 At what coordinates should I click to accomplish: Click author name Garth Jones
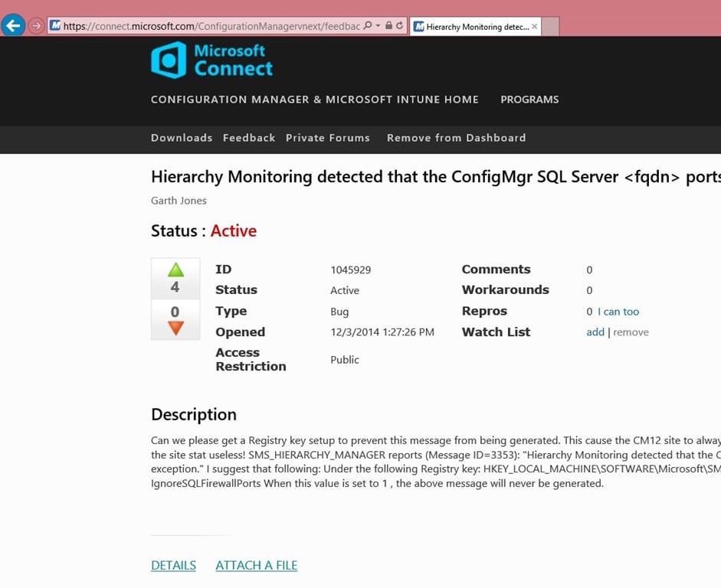(x=179, y=201)
